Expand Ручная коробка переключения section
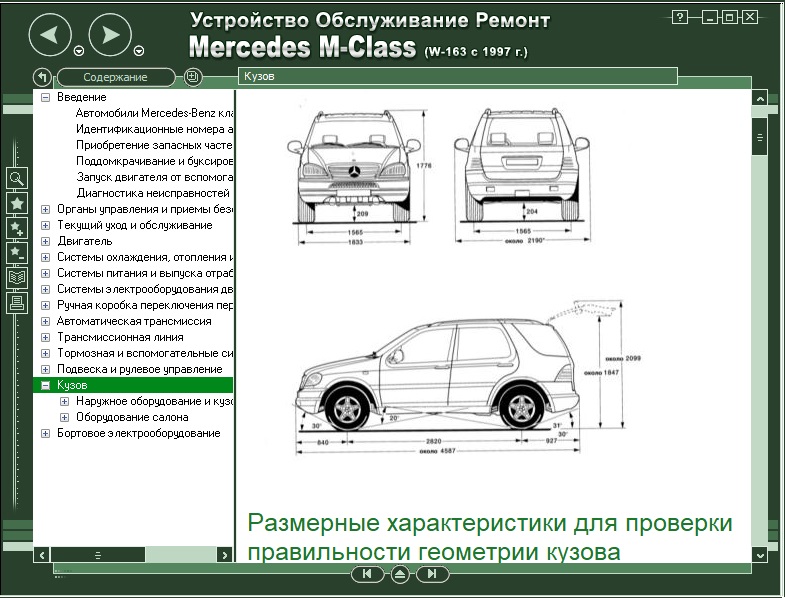Image resolution: width=785 pixels, height=598 pixels. 45,306
